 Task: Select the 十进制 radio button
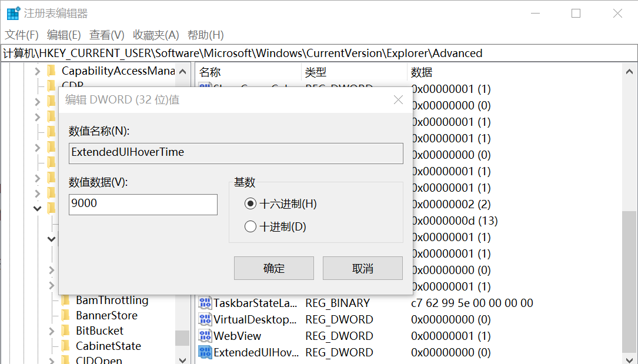(x=251, y=225)
